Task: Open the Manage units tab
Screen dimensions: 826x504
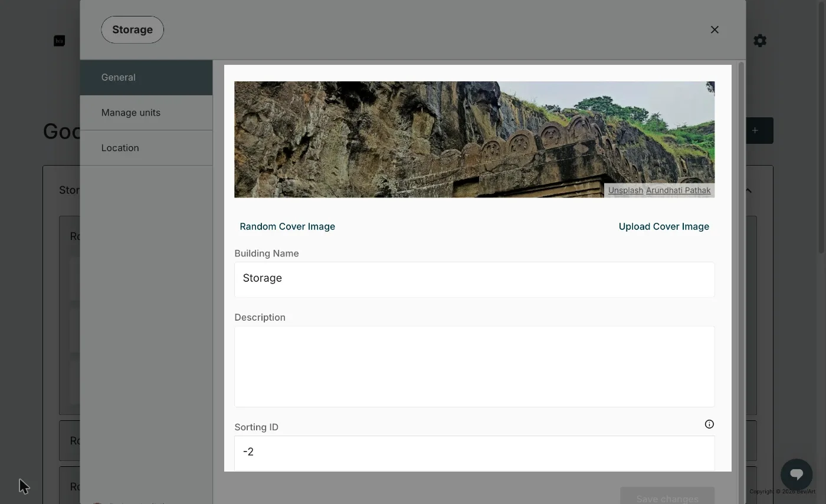Action: point(146,113)
